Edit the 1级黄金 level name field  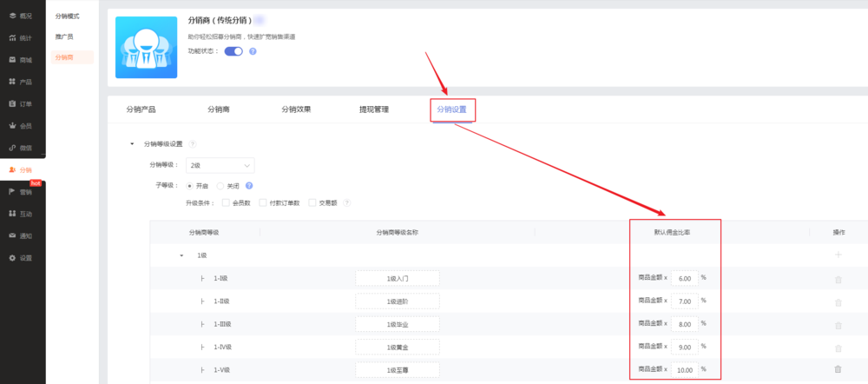398,347
